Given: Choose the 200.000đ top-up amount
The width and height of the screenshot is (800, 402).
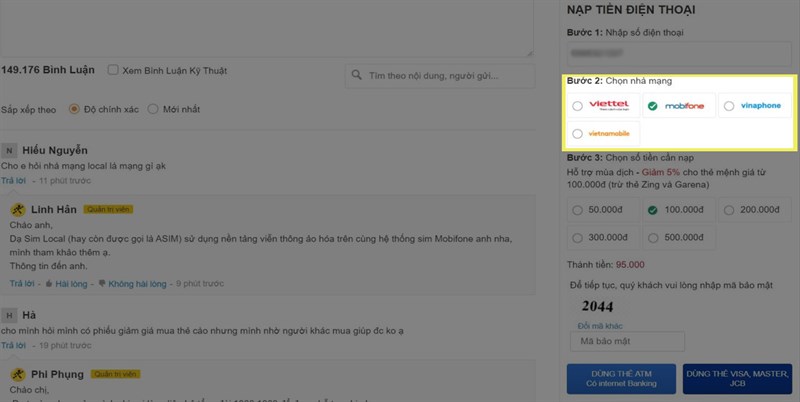Looking at the screenshot, I should pos(755,210).
